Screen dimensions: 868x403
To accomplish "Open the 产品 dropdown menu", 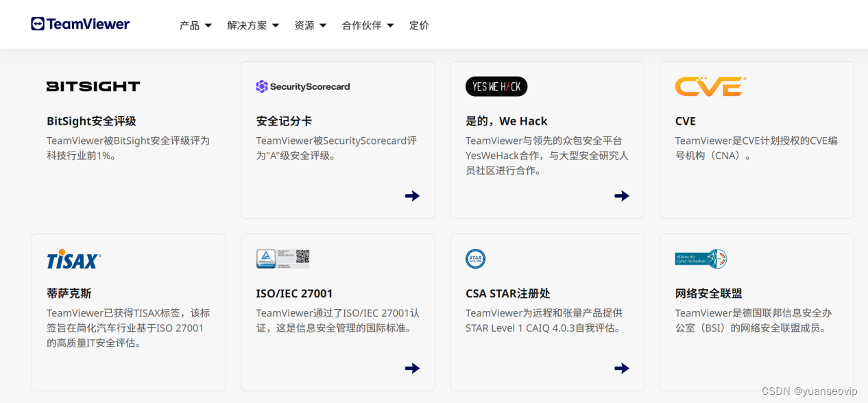I will tap(195, 25).
